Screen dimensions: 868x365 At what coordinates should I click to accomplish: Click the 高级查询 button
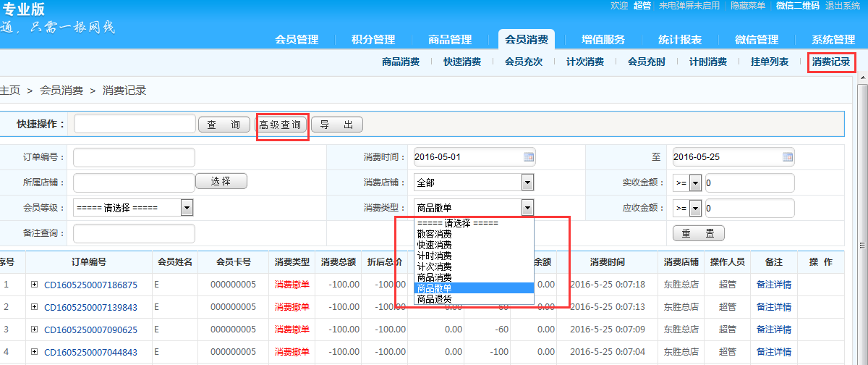coord(281,125)
